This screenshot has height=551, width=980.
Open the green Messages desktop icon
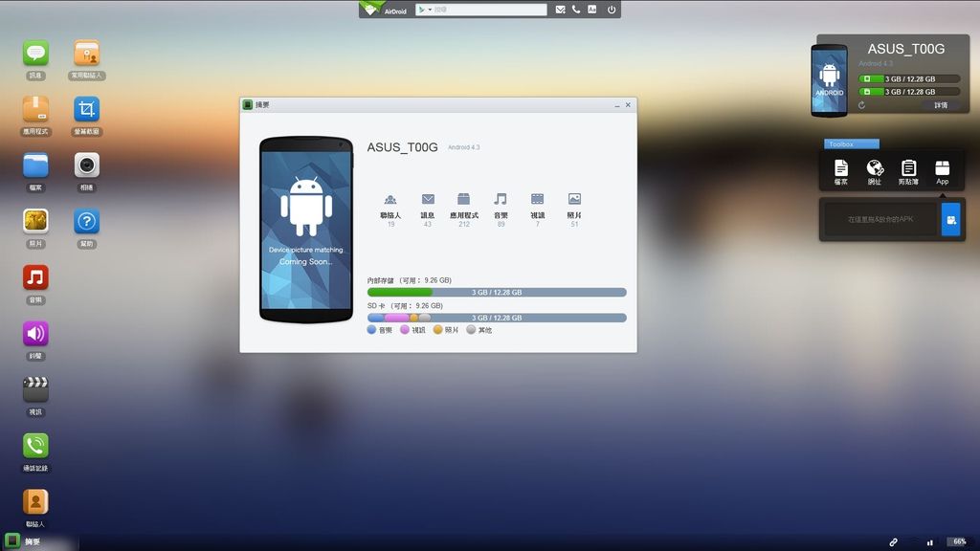point(35,54)
